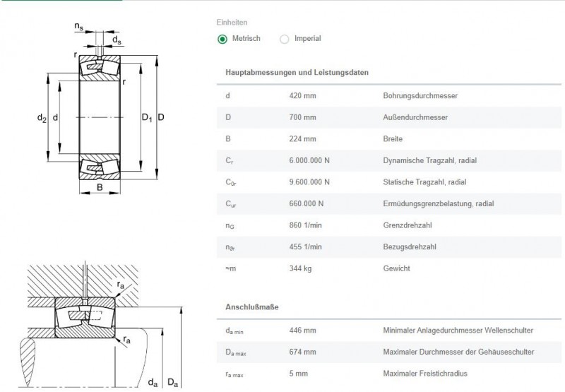Click the Cur symbol in the table

[x=231, y=204]
